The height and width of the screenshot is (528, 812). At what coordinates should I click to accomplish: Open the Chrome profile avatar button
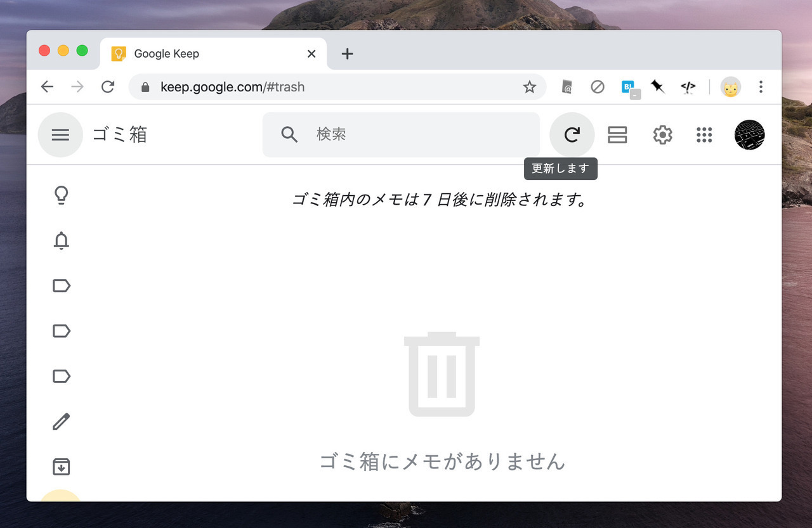[731, 87]
